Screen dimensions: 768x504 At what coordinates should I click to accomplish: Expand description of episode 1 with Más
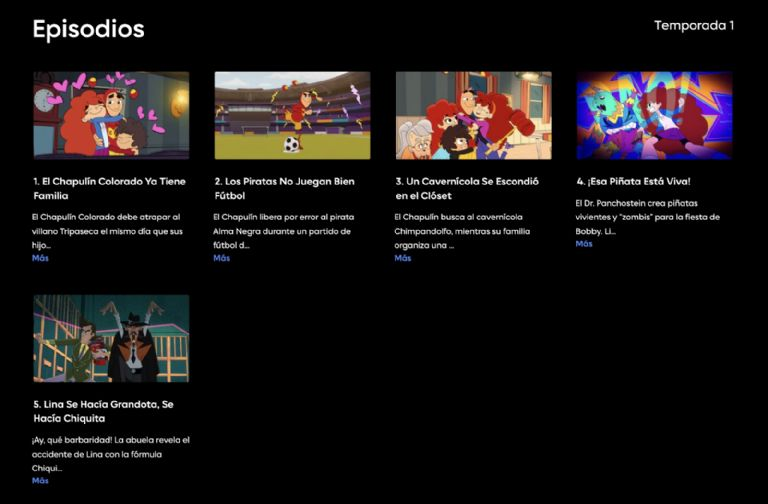[40, 258]
